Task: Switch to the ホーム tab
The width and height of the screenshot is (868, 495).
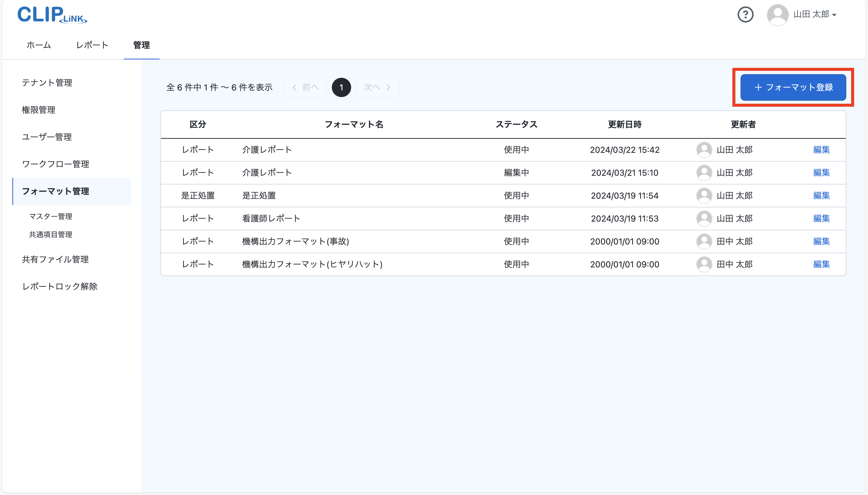Action: [39, 45]
